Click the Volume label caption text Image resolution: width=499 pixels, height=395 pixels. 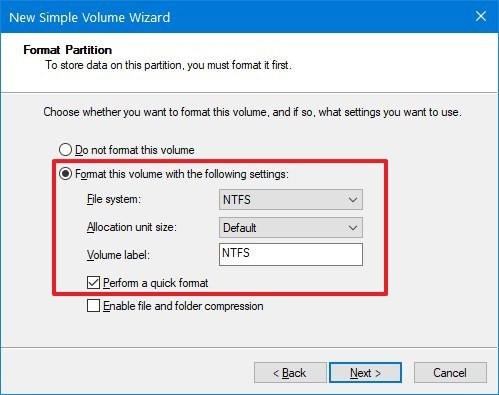pos(118,255)
